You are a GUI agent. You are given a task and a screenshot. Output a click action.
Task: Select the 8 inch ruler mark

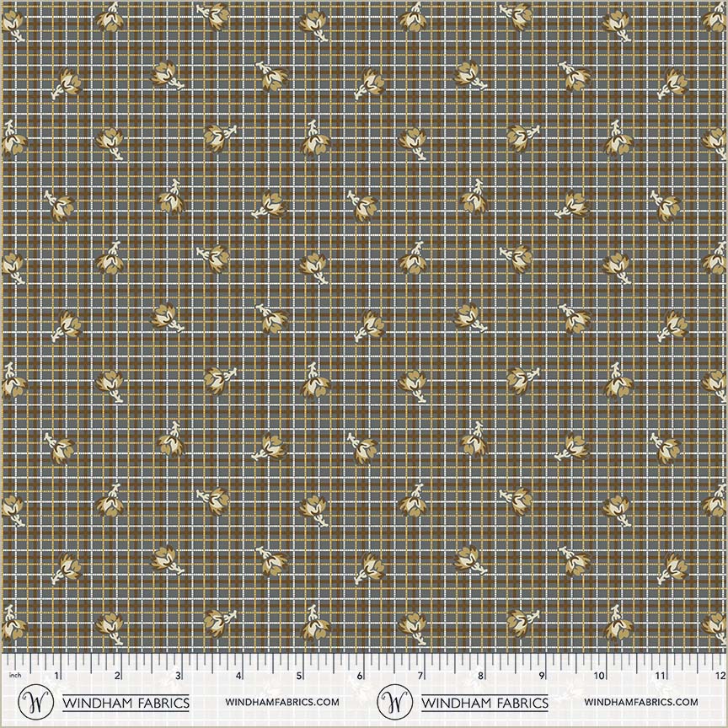pos(480,676)
